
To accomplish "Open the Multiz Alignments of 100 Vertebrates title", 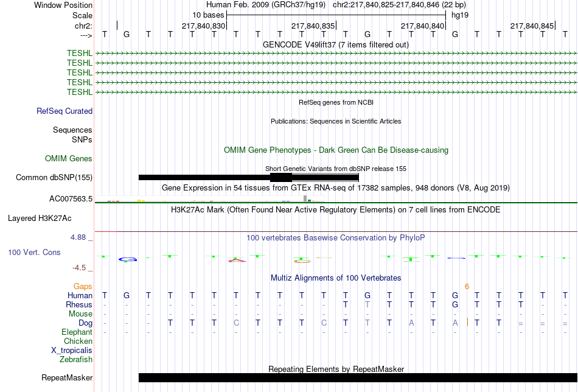I will 336,278.
